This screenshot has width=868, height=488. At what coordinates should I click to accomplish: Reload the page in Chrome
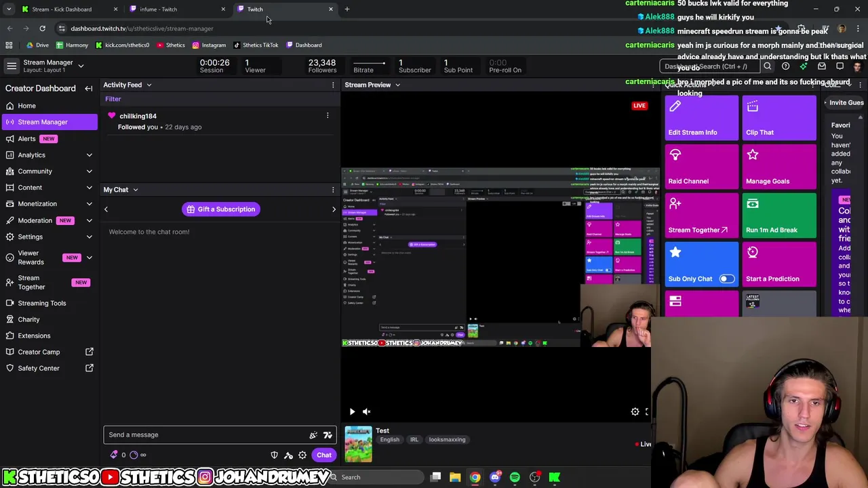[x=42, y=28]
